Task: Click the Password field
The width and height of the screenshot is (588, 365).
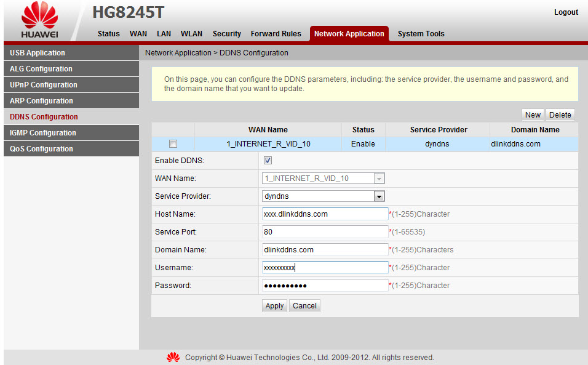Action: pos(325,286)
